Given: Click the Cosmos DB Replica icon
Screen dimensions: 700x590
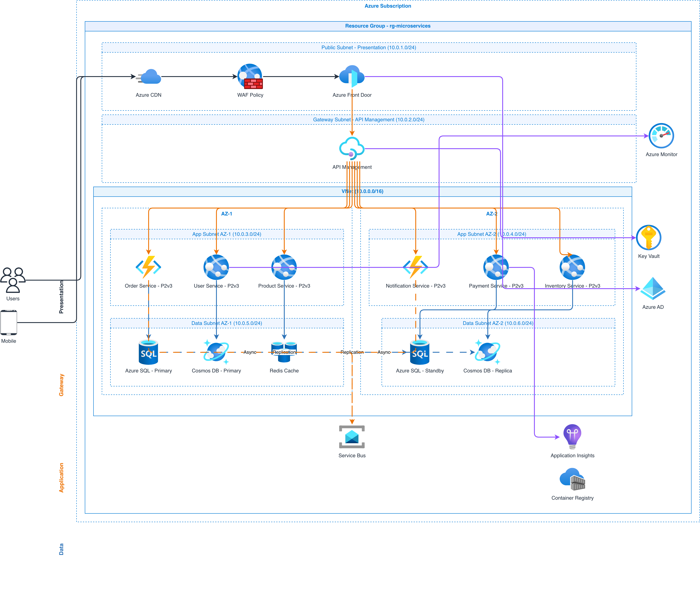Looking at the screenshot, I should click(x=488, y=352).
